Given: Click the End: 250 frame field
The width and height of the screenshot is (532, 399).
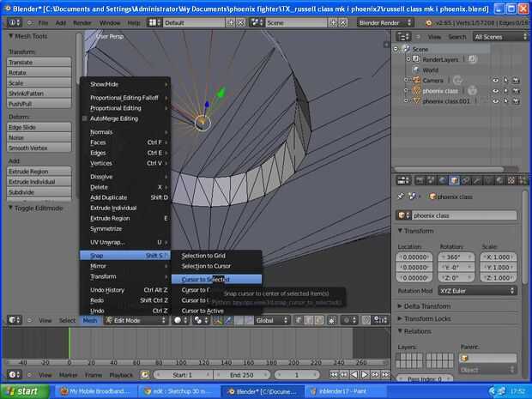Looking at the screenshot, I should coord(242,375).
